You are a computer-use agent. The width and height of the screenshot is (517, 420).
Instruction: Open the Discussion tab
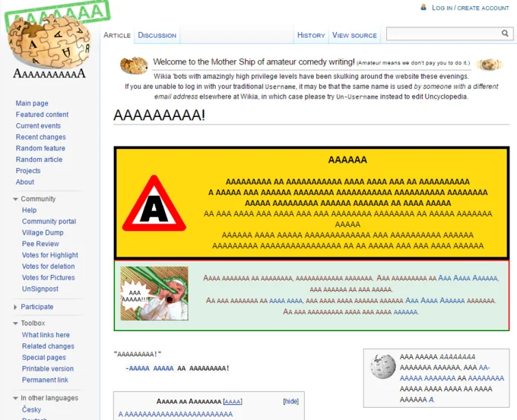coord(157,35)
